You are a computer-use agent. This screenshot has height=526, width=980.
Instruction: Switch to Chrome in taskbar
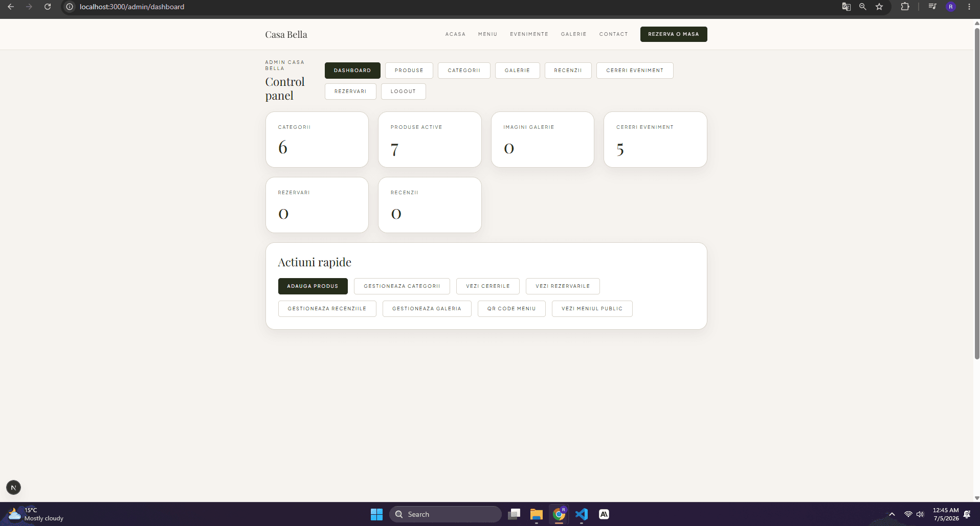[x=559, y=514]
